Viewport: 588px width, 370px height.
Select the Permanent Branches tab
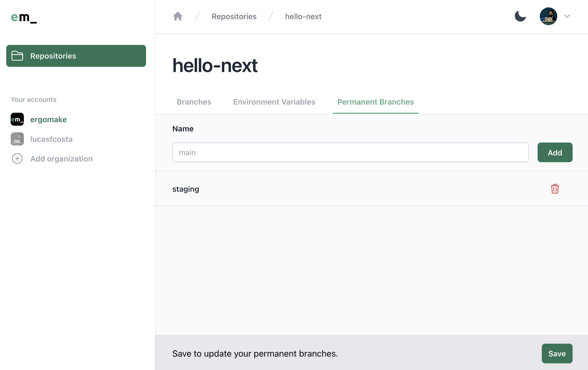pyautogui.click(x=375, y=102)
